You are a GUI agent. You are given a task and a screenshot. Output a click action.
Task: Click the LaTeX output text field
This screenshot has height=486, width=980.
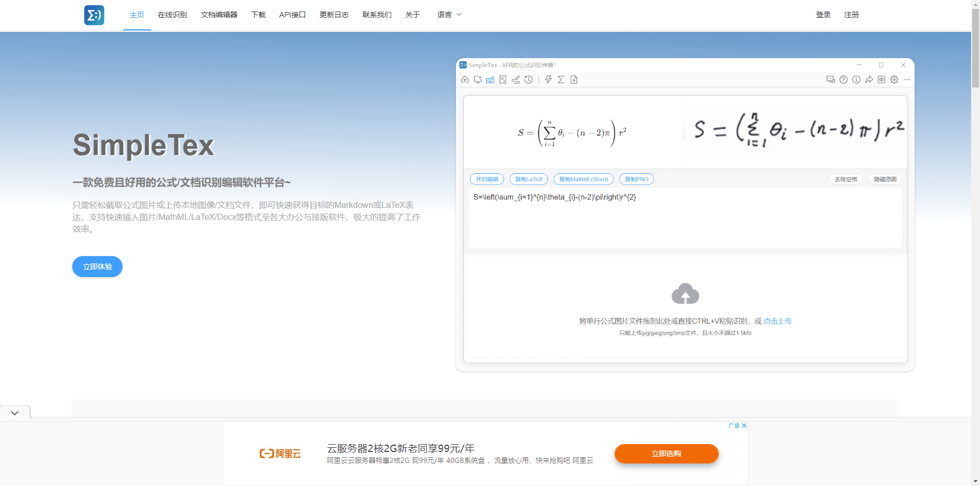tap(685, 217)
